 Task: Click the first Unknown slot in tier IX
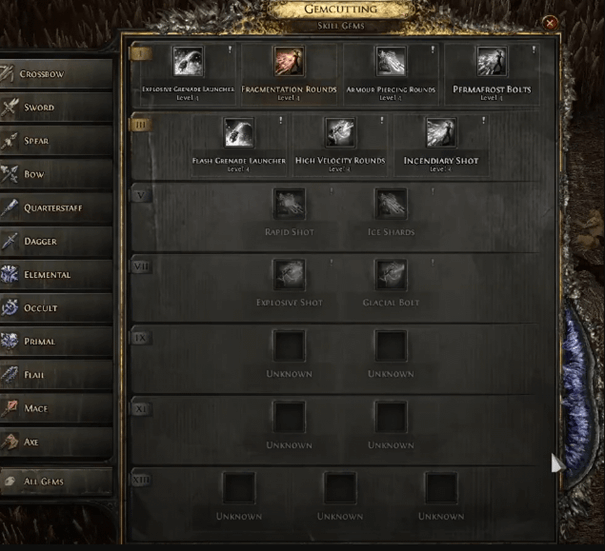[x=289, y=346]
